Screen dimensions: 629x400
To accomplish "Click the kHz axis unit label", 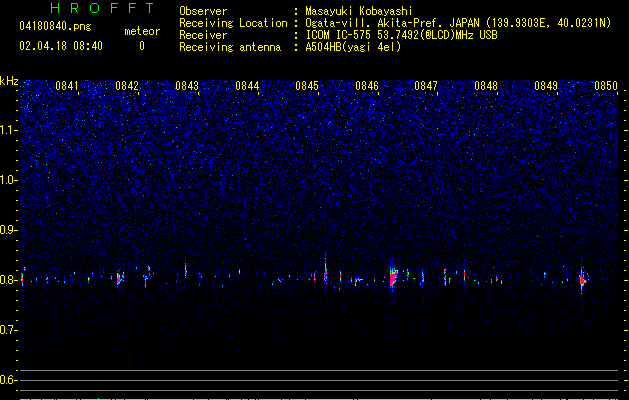I will click(x=9, y=81).
